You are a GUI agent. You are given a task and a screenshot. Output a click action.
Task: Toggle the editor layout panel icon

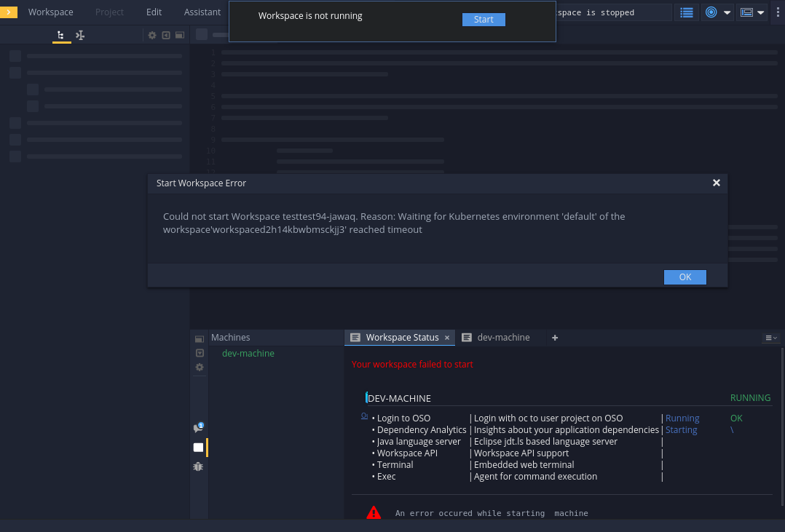click(179, 34)
